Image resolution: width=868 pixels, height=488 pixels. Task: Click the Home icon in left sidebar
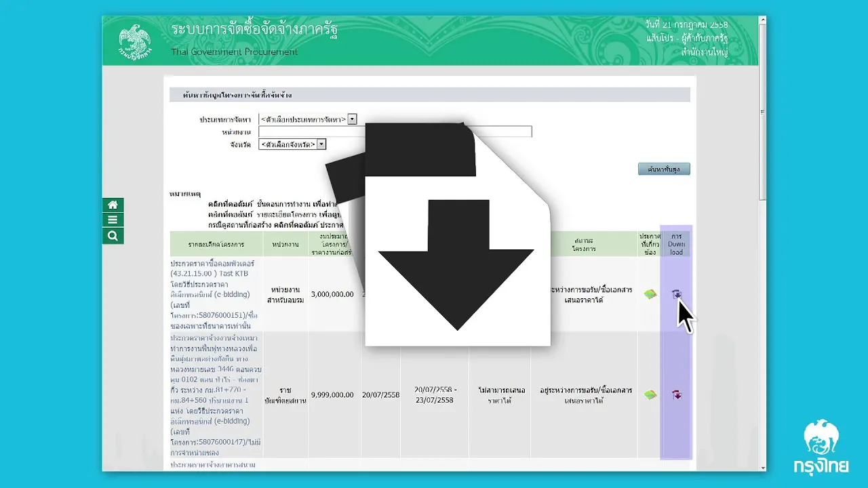coord(113,205)
